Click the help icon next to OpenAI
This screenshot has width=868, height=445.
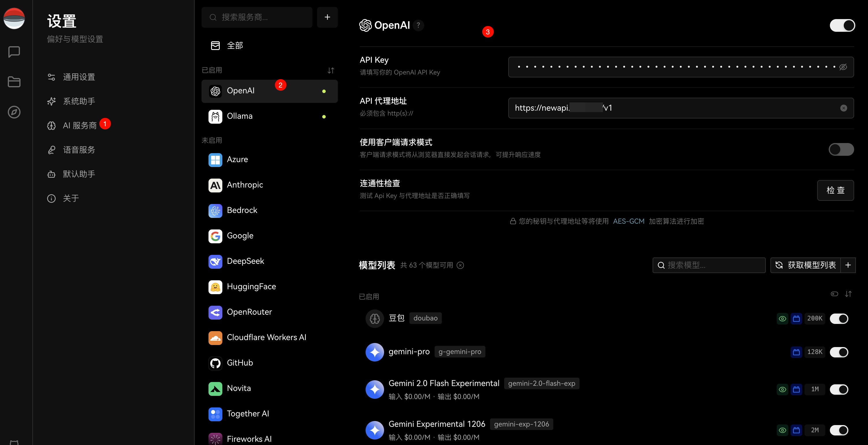point(418,25)
